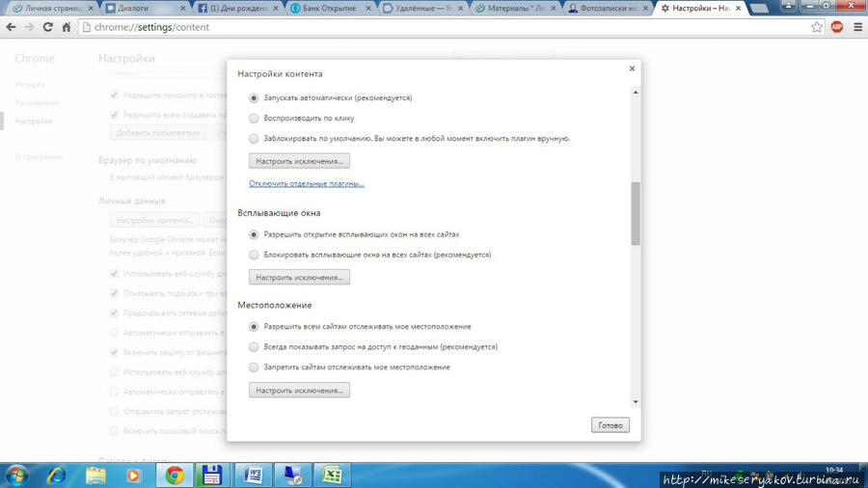The height and width of the screenshot is (488, 868).
Task: Open the Excel icon in the taskbar
Action: 332,474
